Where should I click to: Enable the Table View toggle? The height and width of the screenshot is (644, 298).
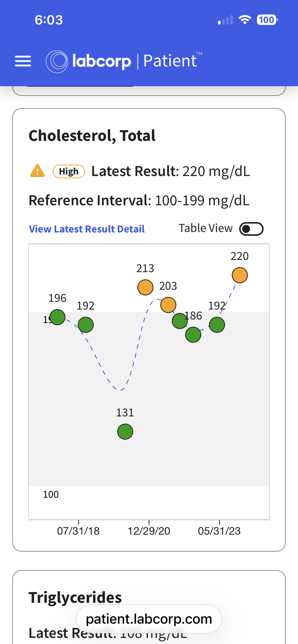tap(251, 229)
